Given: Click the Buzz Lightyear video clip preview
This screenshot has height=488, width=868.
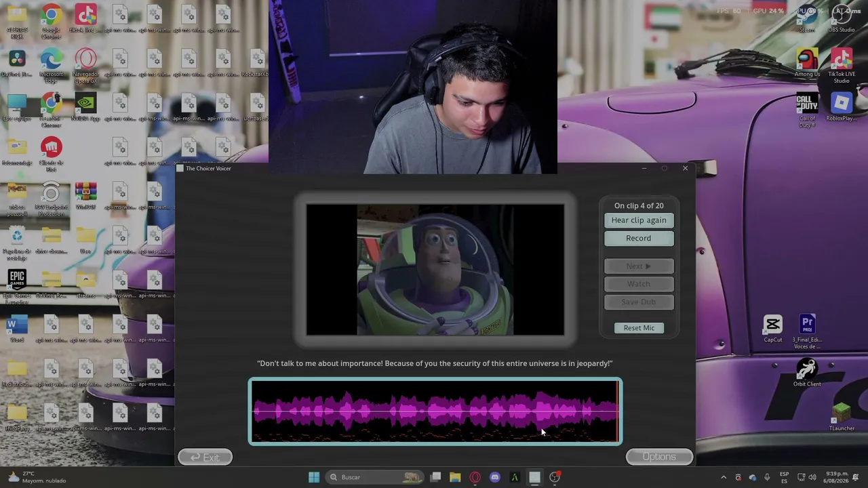Looking at the screenshot, I should point(435,270).
